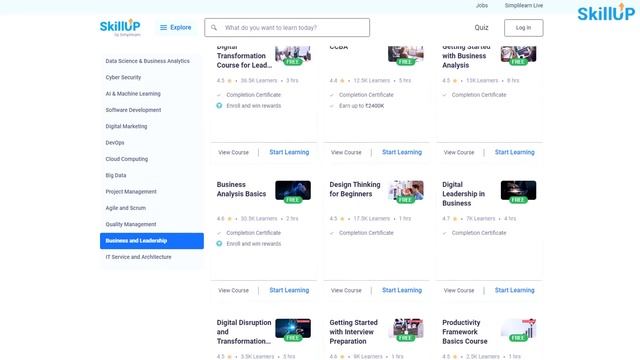Select AI & Machine Learning category
The height and width of the screenshot is (360, 640).
point(133,93)
